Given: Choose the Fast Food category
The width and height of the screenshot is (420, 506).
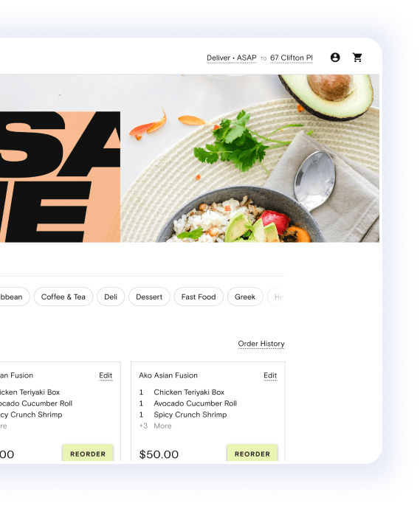Looking at the screenshot, I should 199,297.
